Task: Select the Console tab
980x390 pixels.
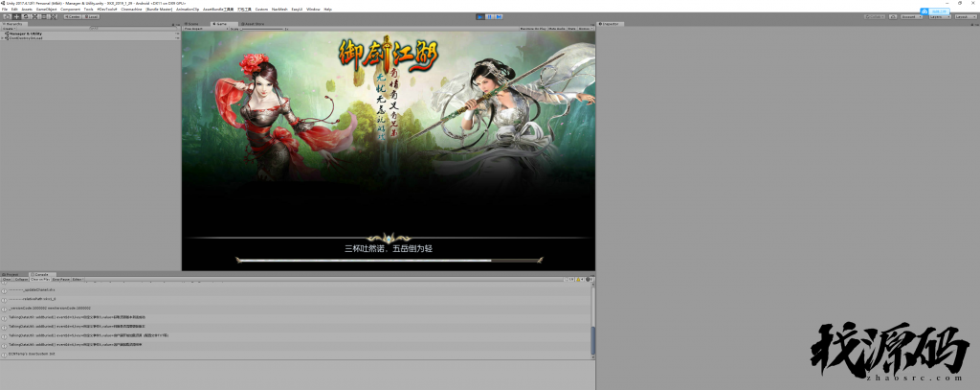Action: (41, 274)
